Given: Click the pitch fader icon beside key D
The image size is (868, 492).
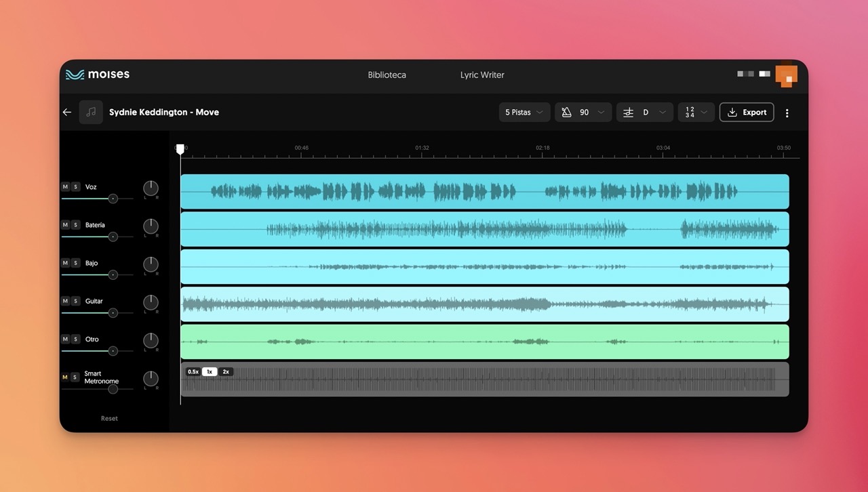Looking at the screenshot, I should pos(627,112).
